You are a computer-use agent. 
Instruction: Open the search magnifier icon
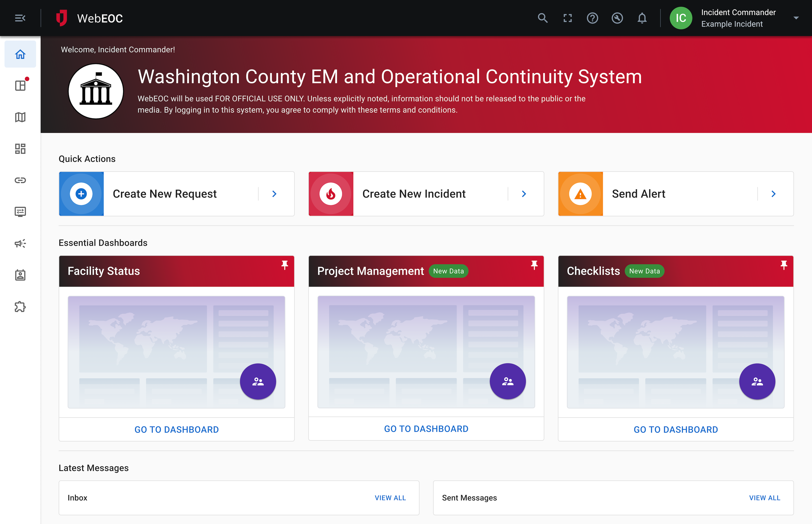[x=543, y=18]
